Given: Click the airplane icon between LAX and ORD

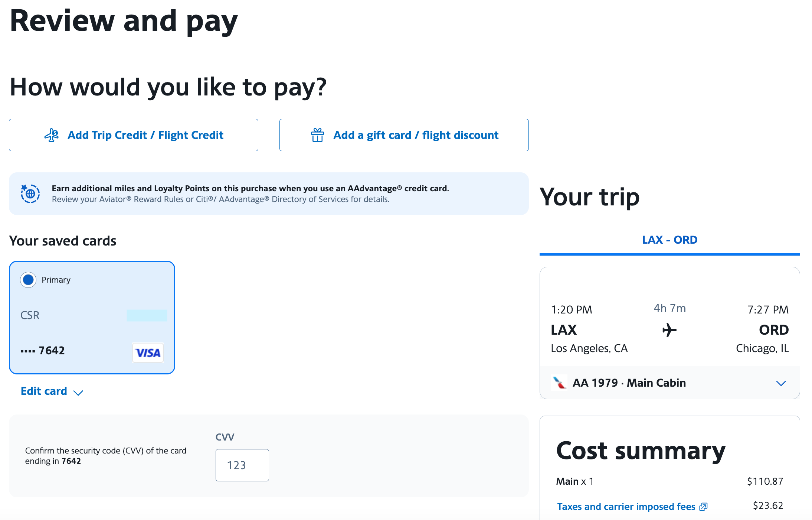Looking at the screenshot, I should [x=669, y=330].
